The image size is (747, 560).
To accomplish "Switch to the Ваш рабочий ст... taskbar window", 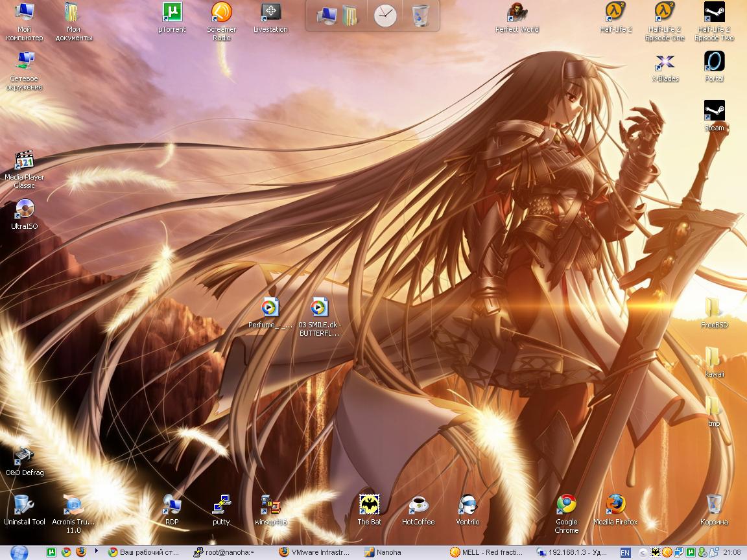I will tap(145, 552).
